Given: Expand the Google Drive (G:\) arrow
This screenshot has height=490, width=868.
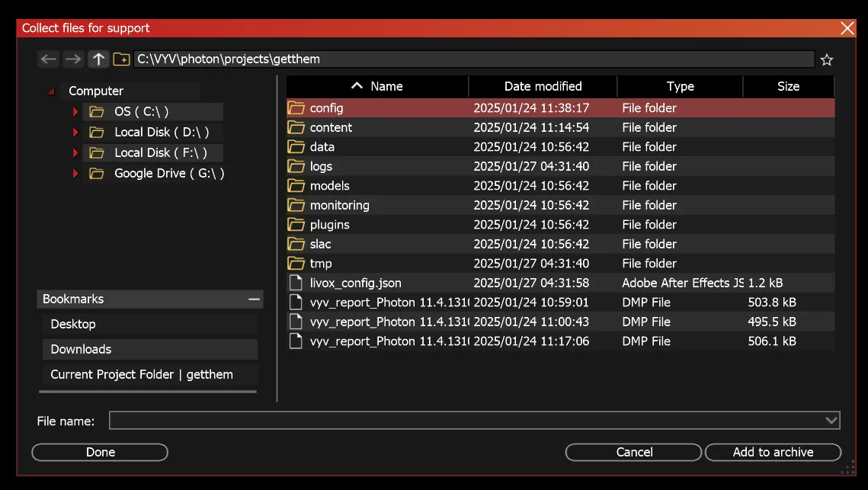Looking at the screenshot, I should tap(75, 173).
